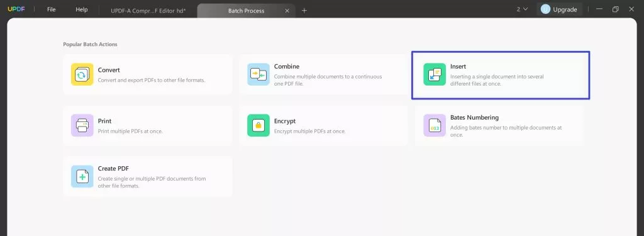644x236 pixels.
Task: Expand the open tabs count dropdown
Action: [522, 9]
